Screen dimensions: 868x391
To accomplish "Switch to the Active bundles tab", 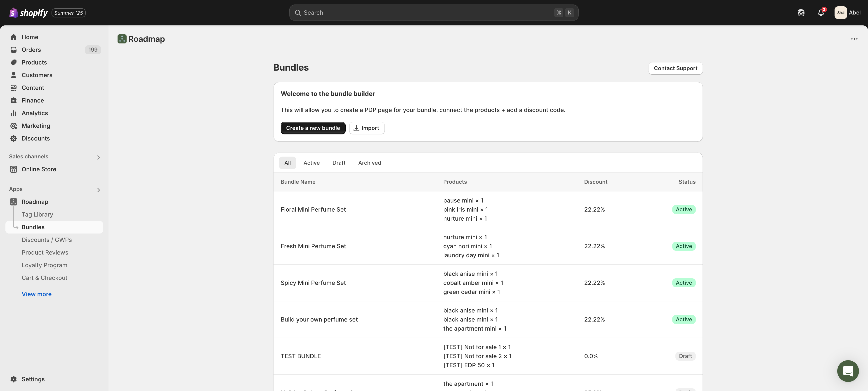I will 311,163.
